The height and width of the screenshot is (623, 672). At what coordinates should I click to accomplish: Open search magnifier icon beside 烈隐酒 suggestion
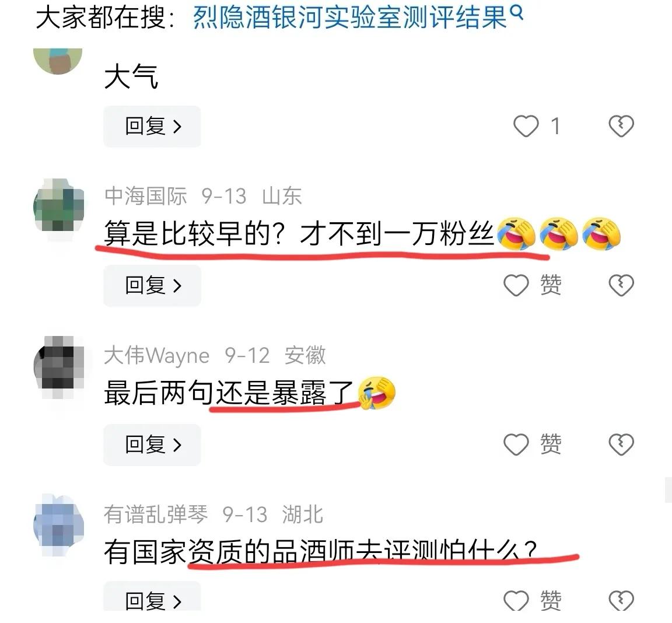pos(517,13)
